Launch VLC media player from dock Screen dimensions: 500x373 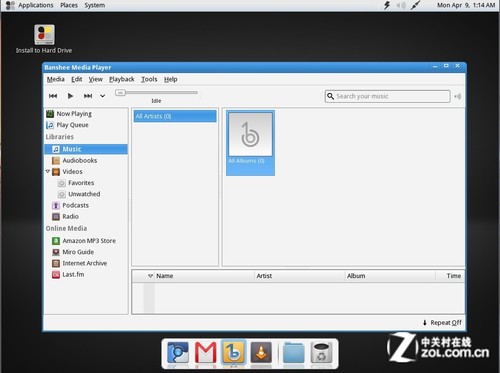pyautogui.click(x=261, y=352)
